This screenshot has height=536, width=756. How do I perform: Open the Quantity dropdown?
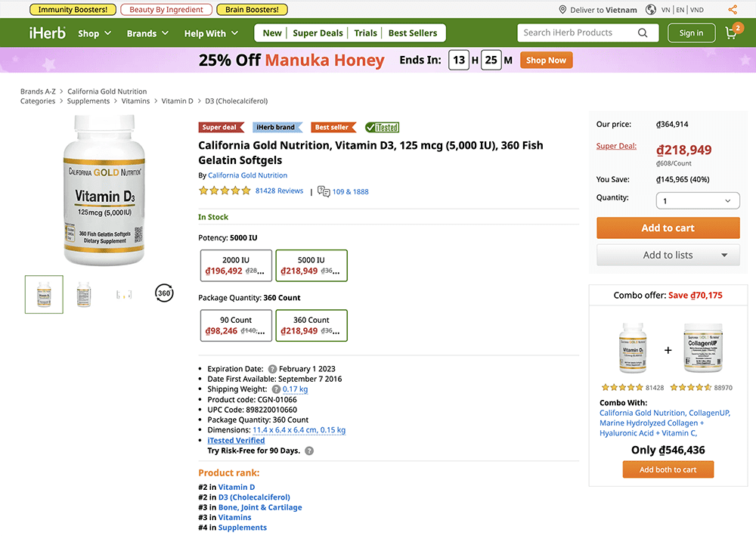[x=697, y=200]
